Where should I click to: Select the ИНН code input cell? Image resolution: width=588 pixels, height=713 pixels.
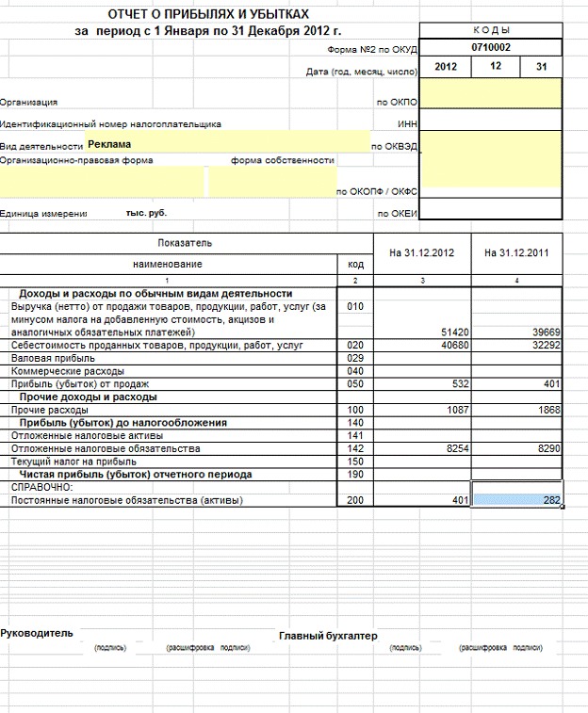point(490,122)
